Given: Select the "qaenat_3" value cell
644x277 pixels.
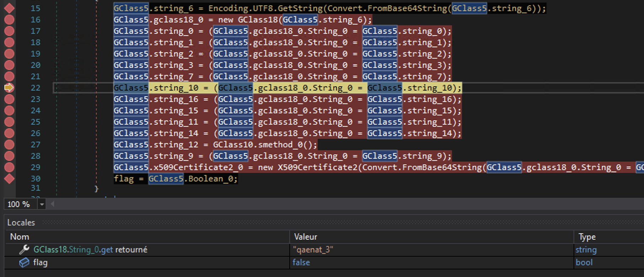Looking at the screenshot, I should [x=313, y=250].
